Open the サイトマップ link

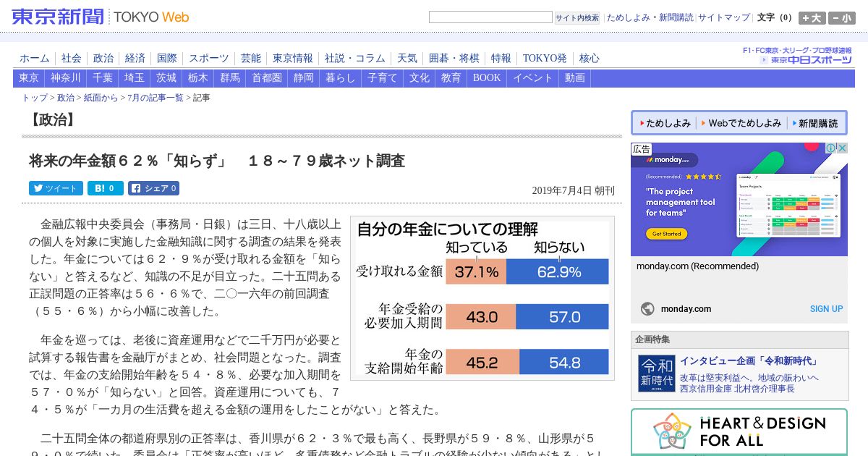pos(724,17)
